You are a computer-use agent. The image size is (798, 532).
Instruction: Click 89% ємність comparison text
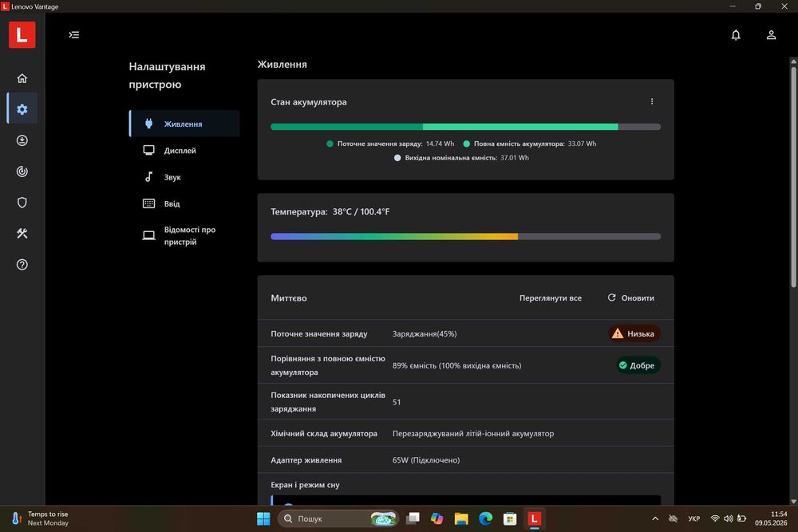(x=456, y=365)
